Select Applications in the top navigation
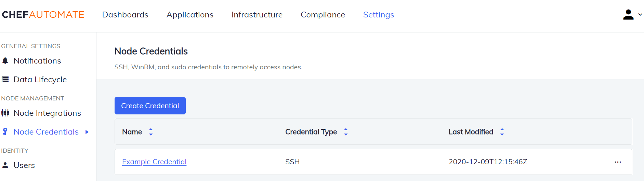Viewport: 644px width, 181px height. click(190, 15)
